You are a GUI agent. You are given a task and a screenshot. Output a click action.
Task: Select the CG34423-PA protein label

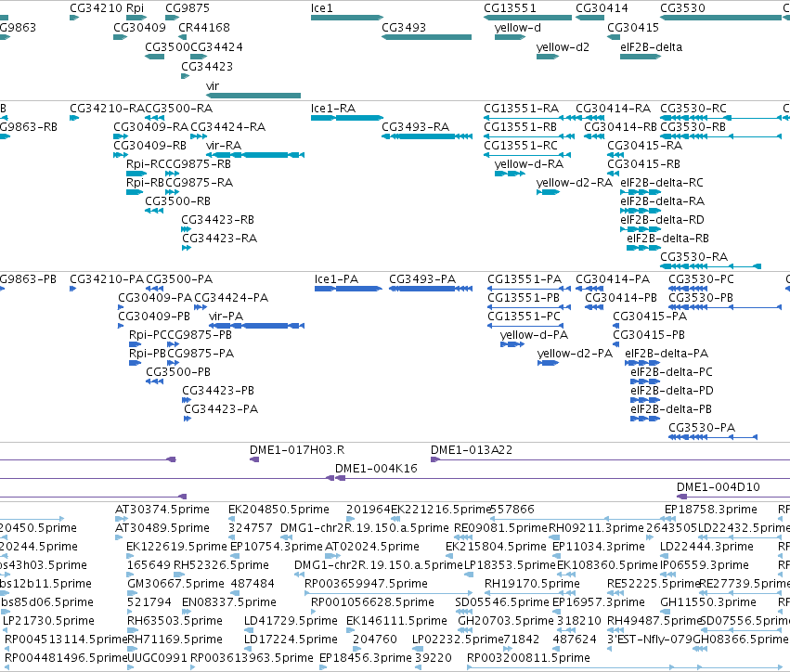[221, 409]
